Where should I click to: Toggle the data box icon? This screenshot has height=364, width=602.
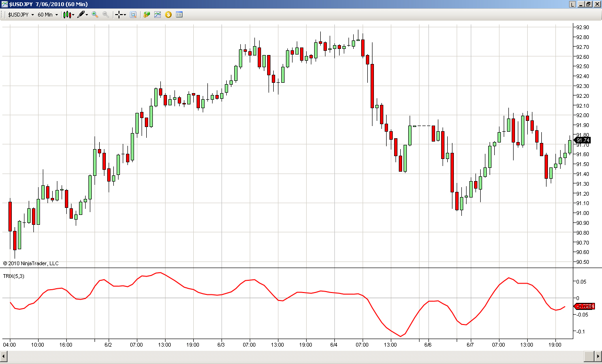tap(133, 15)
